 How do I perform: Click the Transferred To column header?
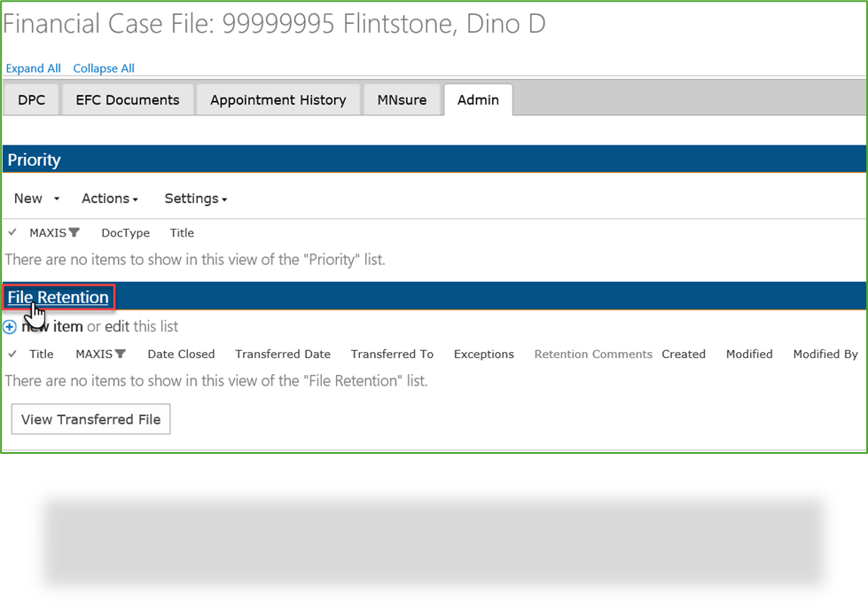pos(392,355)
